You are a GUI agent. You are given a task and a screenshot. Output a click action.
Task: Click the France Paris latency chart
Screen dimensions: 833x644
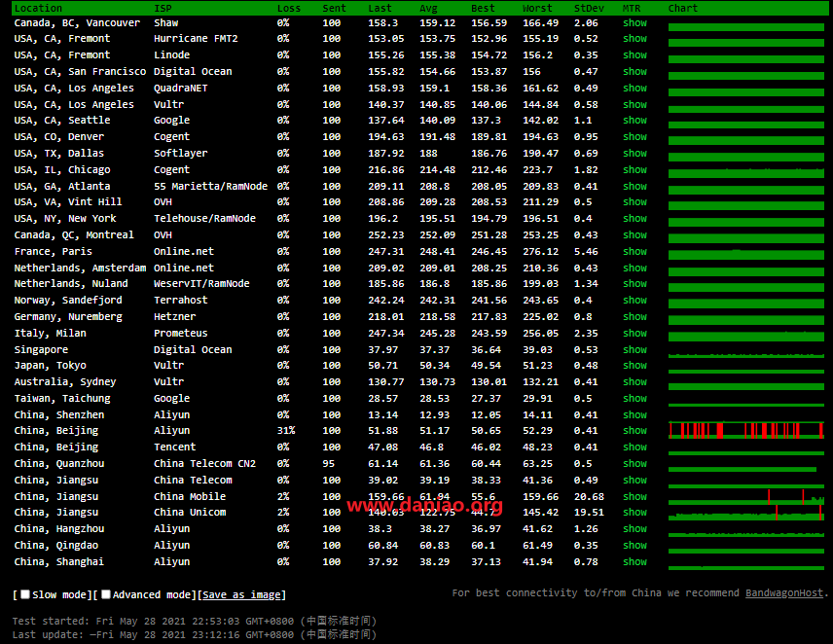tap(745, 254)
